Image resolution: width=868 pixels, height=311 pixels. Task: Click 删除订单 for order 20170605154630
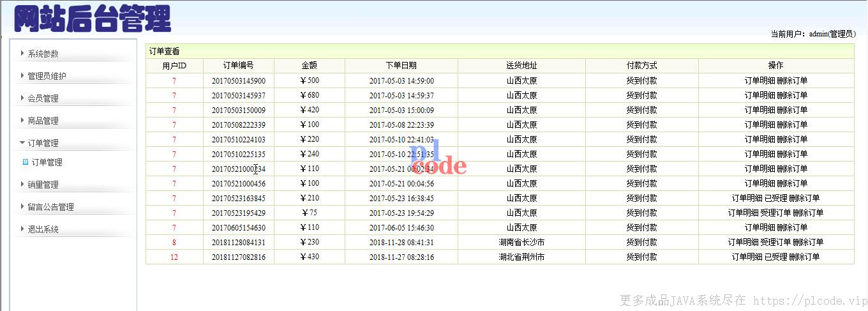pyautogui.click(x=792, y=227)
